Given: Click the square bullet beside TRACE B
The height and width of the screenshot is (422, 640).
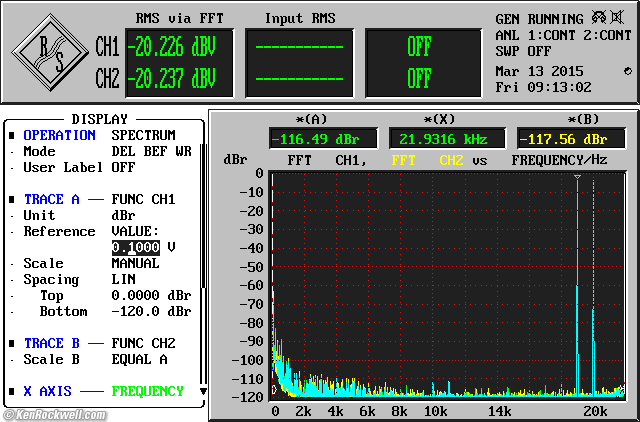Looking at the screenshot, I should [12, 343].
